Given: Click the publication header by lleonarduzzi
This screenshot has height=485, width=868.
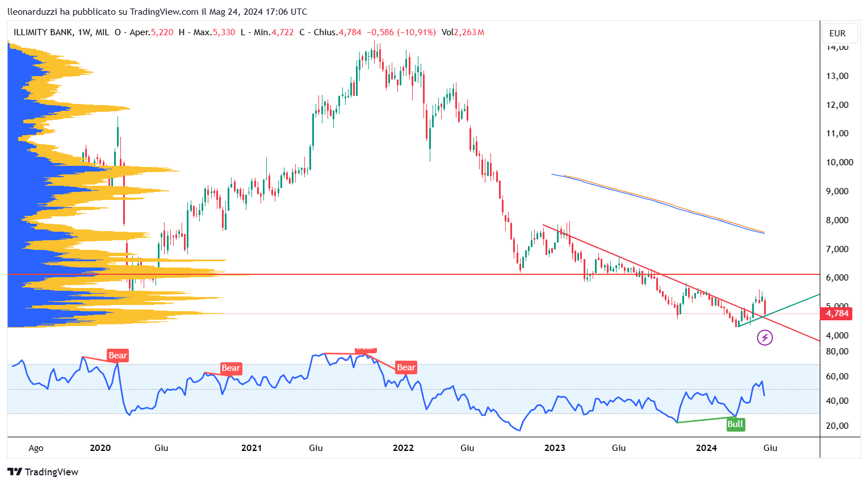Looking at the screenshot, I should (x=157, y=11).
